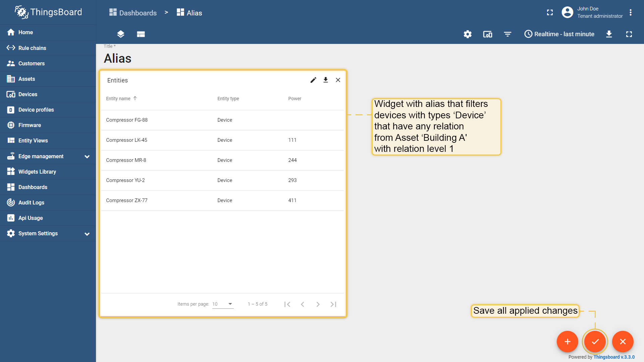This screenshot has width=644, height=362.
Task: Click the Widgets Library icon
Action: [x=11, y=172]
